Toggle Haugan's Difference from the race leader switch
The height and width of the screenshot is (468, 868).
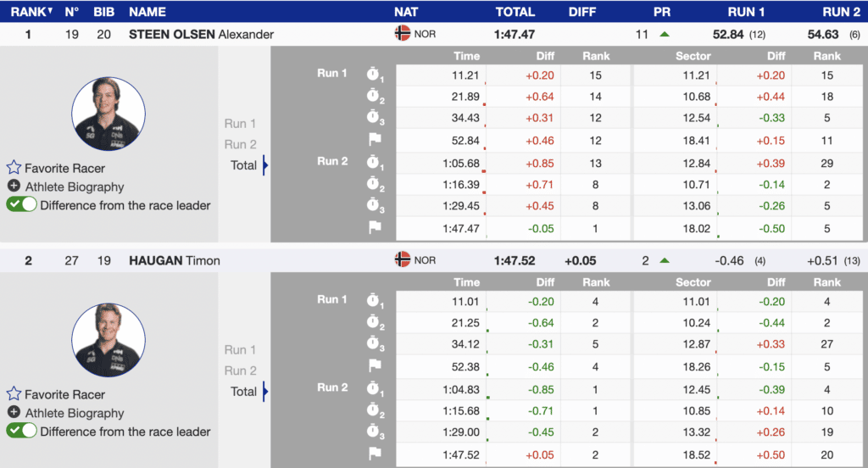(22, 431)
